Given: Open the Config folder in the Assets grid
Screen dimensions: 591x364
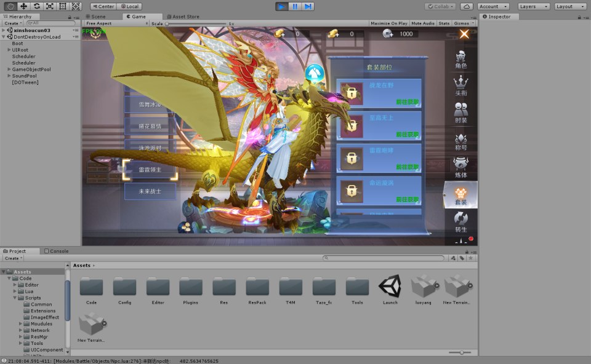Looking at the screenshot, I should 124,290.
